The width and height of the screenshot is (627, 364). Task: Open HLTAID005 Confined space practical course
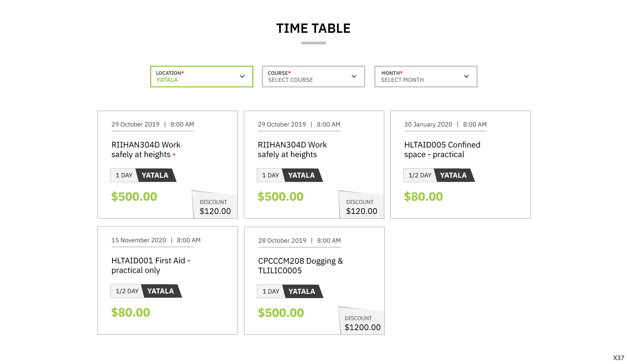442,150
